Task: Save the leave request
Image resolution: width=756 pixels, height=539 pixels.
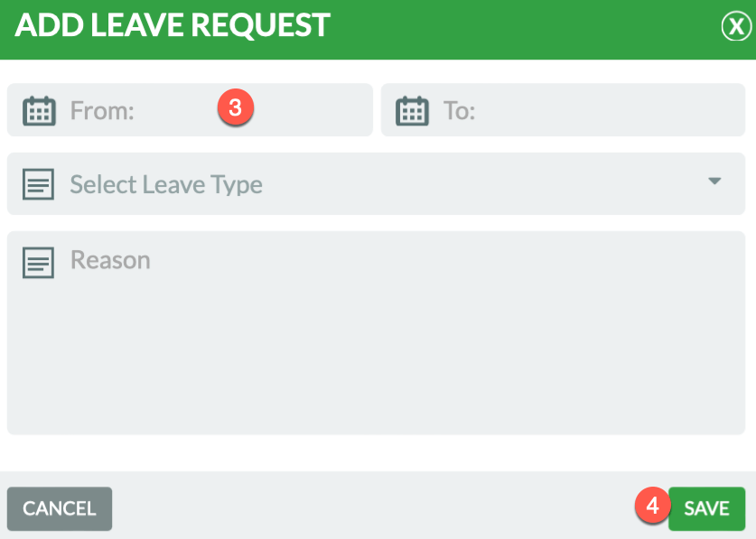Action: coord(707,508)
